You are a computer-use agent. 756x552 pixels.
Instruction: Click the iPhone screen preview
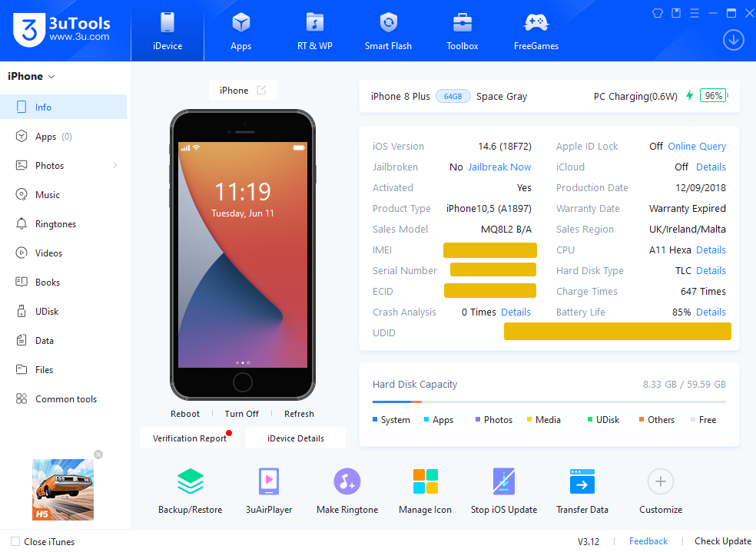pos(243,255)
